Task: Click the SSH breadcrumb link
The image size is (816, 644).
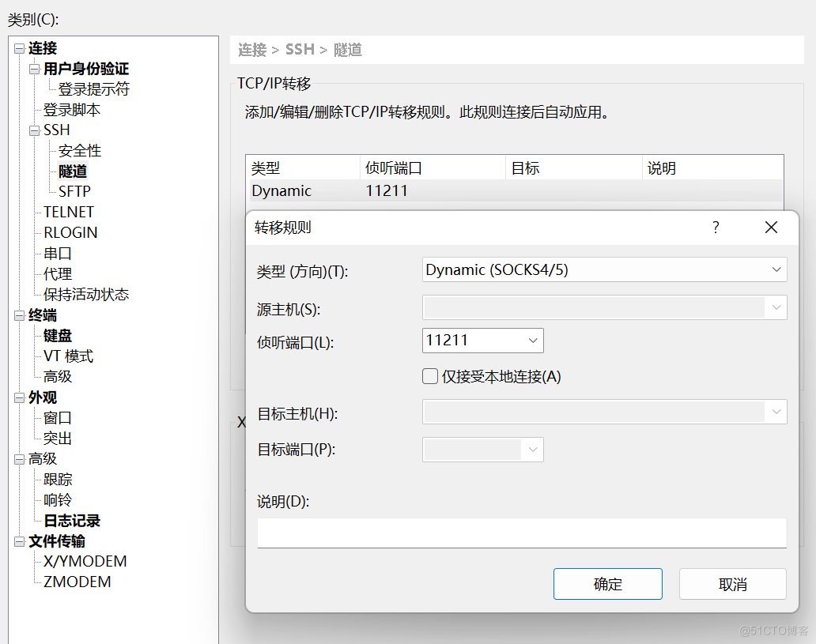Action: 300,49
